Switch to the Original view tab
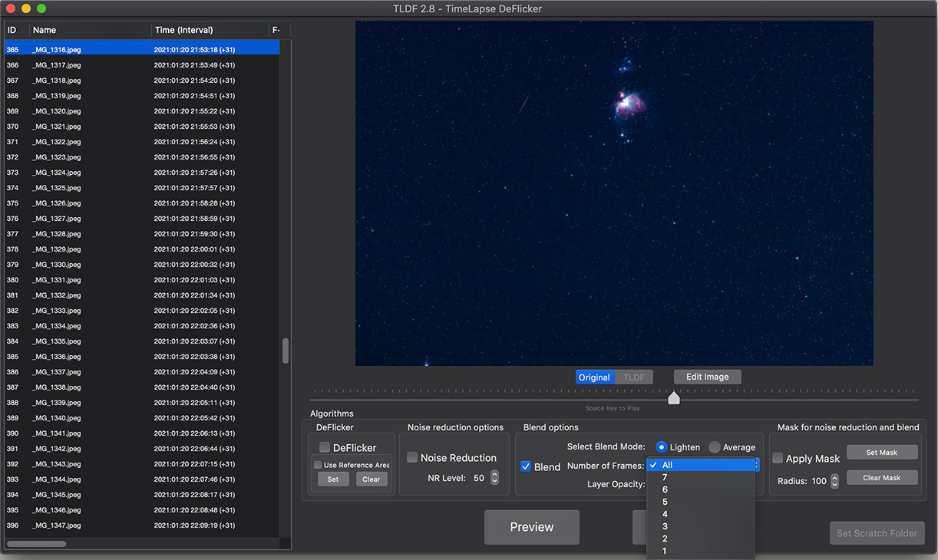Screen dimensions: 938x560 click(595, 377)
